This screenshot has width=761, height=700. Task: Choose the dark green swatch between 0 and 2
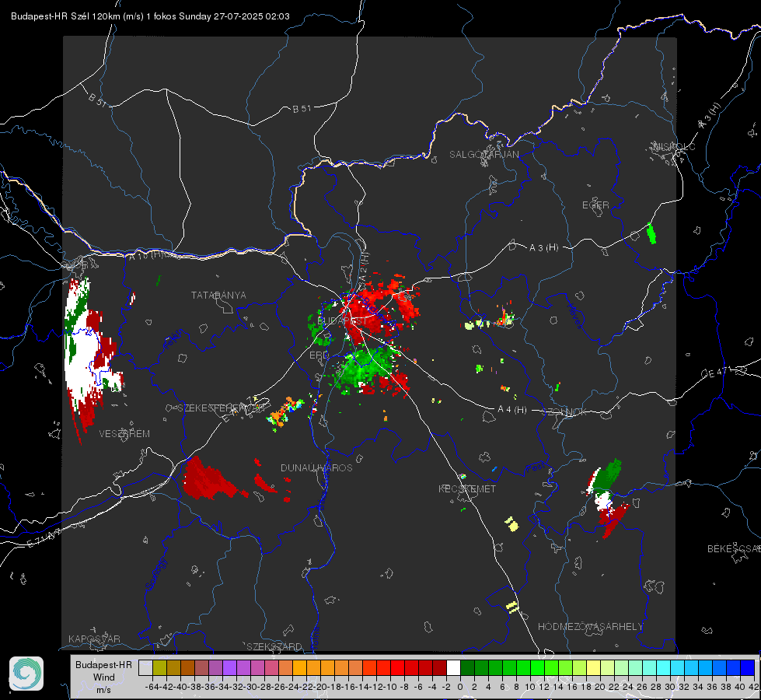[x=467, y=667]
